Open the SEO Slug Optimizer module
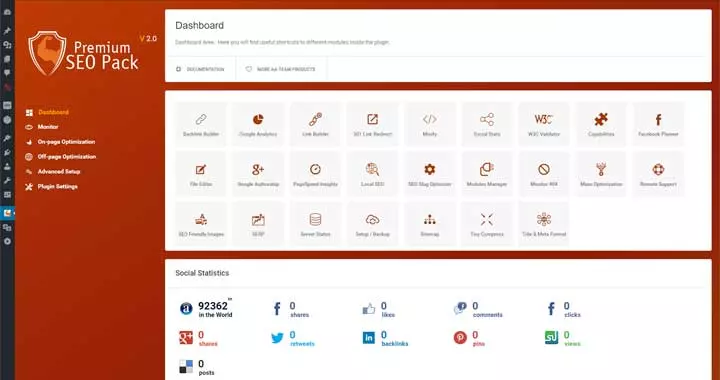The image size is (720, 380). pyautogui.click(x=430, y=174)
